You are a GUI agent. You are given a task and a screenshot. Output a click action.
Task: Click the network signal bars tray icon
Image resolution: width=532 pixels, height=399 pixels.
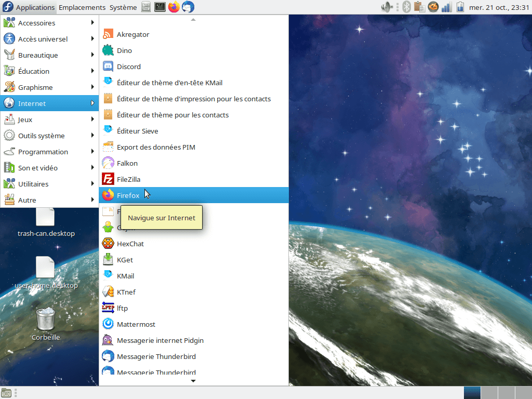446,7
